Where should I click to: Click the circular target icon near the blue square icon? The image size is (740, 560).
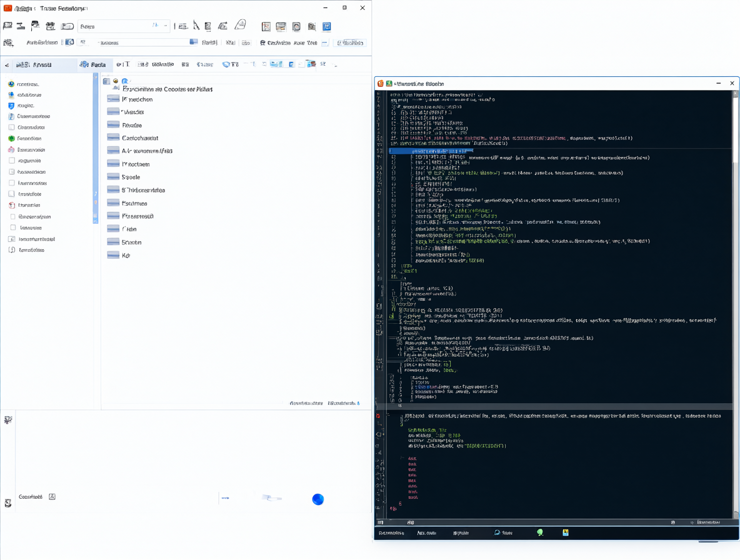tap(296, 27)
